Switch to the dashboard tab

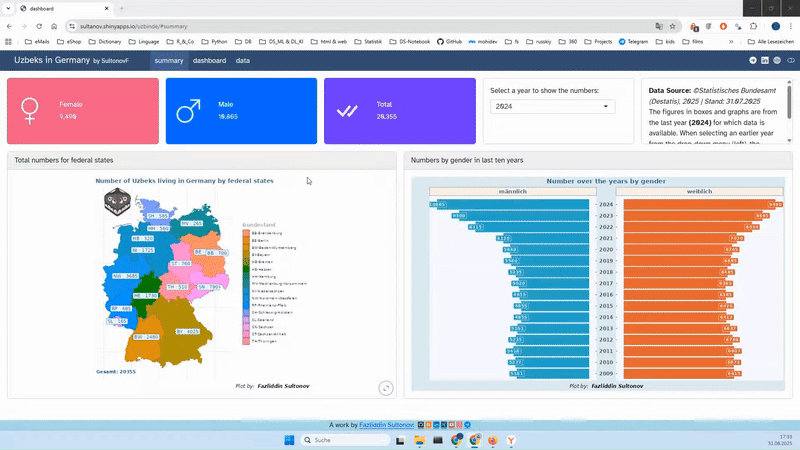pyautogui.click(x=209, y=61)
